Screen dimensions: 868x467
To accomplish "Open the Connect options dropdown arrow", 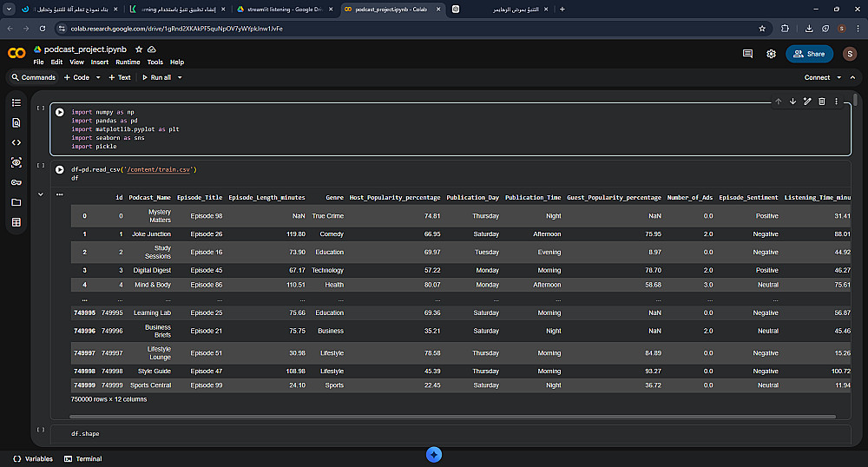I will pos(838,77).
